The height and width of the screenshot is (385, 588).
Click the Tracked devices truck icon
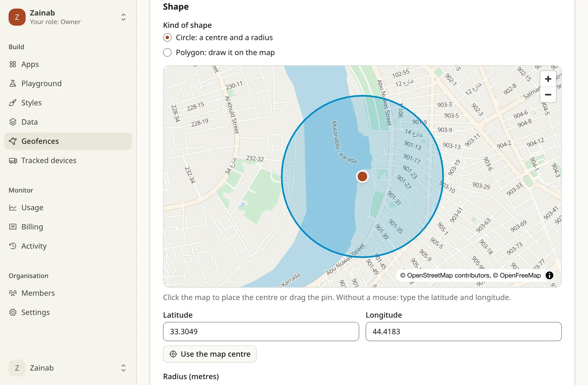pyautogui.click(x=13, y=160)
